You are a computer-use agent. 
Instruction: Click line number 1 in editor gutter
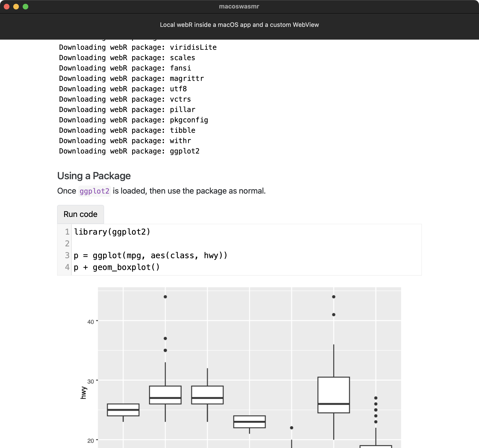point(67,232)
